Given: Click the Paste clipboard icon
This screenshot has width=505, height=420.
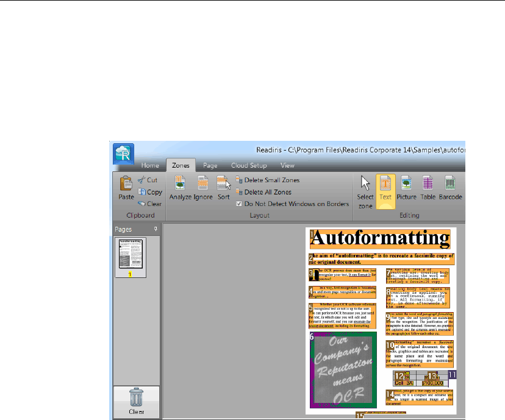Looking at the screenshot, I should coord(126,188).
